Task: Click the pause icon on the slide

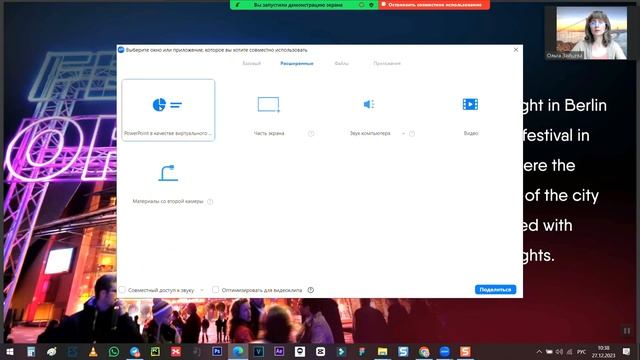Action: click(x=627, y=330)
